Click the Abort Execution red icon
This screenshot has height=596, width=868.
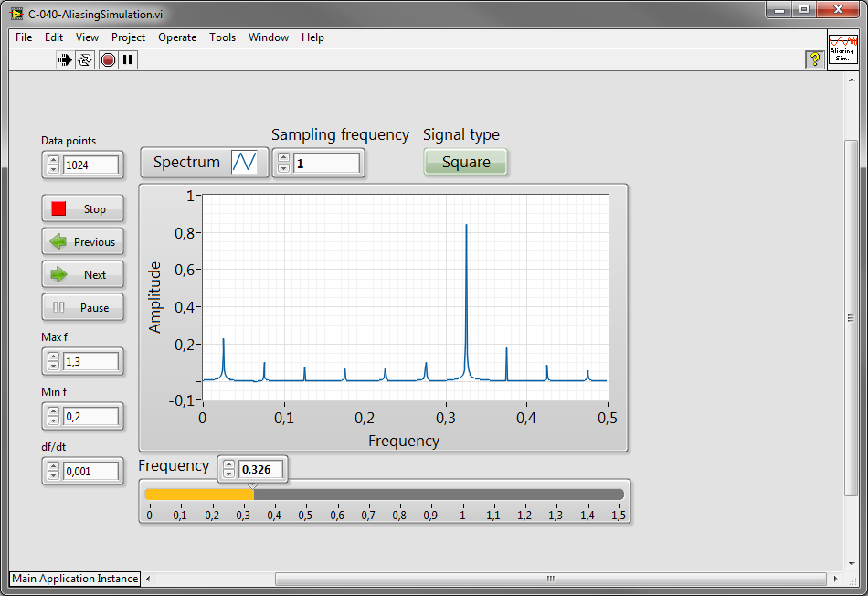108,59
